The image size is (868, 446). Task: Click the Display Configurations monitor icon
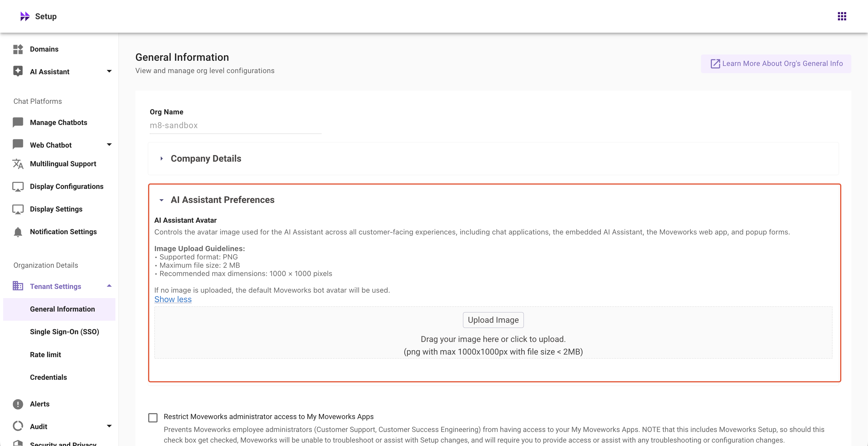point(18,187)
